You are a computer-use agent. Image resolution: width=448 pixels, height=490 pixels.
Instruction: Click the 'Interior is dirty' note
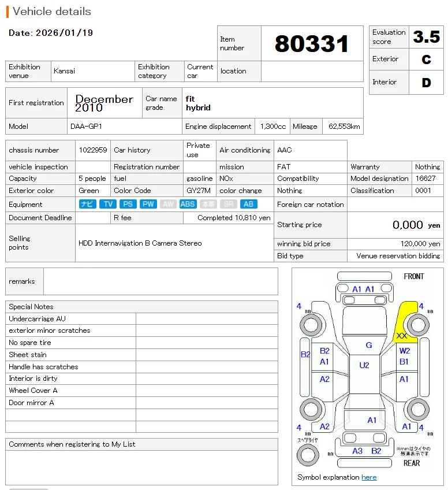(33, 378)
